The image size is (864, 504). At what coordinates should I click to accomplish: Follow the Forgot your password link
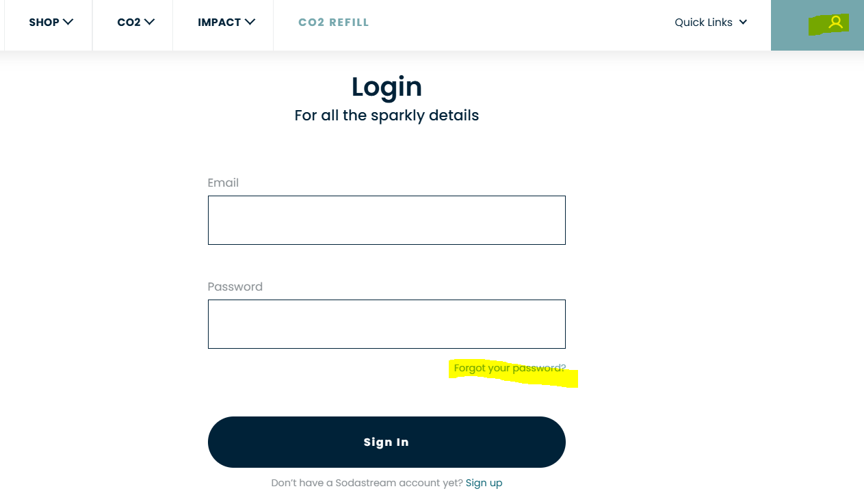point(510,368)
